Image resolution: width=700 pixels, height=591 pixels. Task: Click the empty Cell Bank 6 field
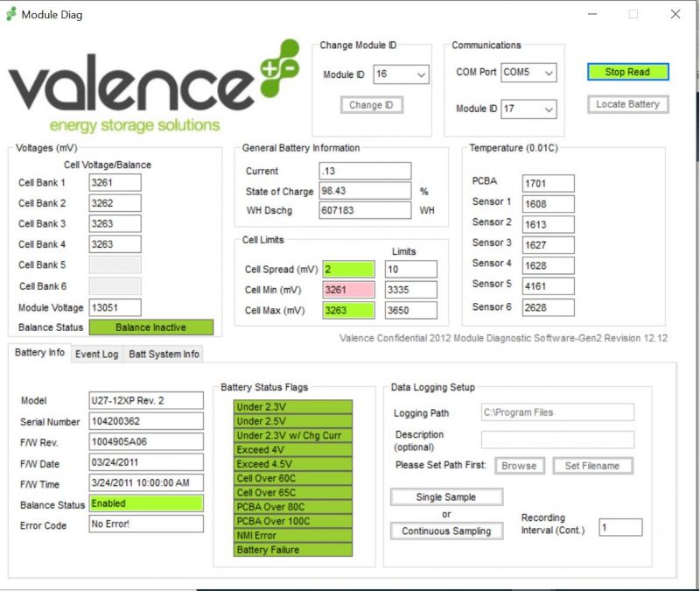click(x=115, y=286)
